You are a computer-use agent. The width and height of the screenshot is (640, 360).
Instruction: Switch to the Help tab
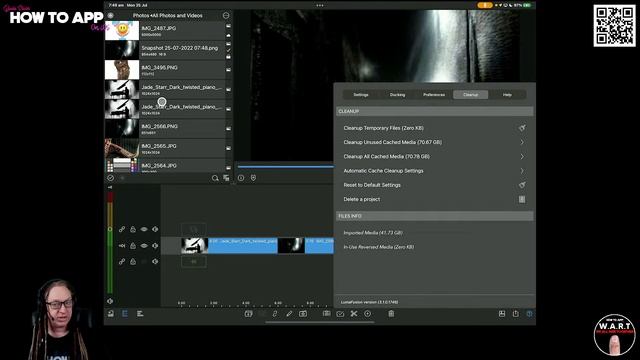(x=507, y=95)
